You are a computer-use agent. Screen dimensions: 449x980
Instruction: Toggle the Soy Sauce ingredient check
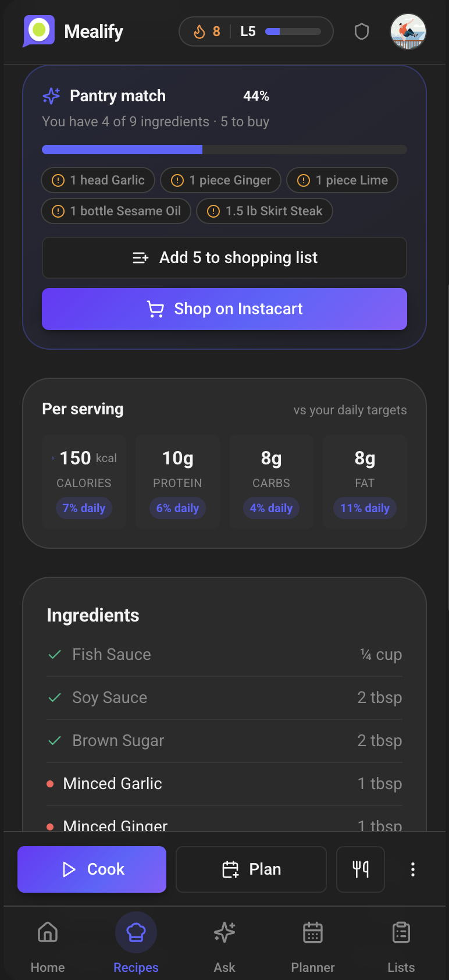click(x=55, y=698)
